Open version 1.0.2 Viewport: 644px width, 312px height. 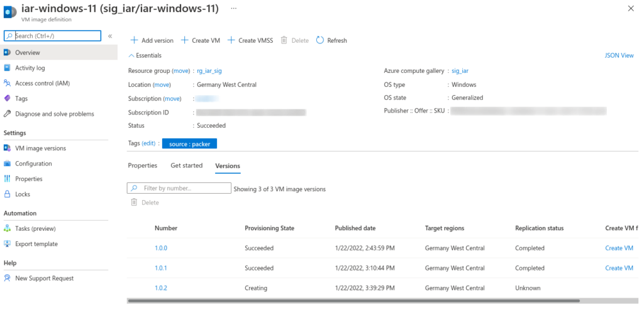click(x=161, y=287)
